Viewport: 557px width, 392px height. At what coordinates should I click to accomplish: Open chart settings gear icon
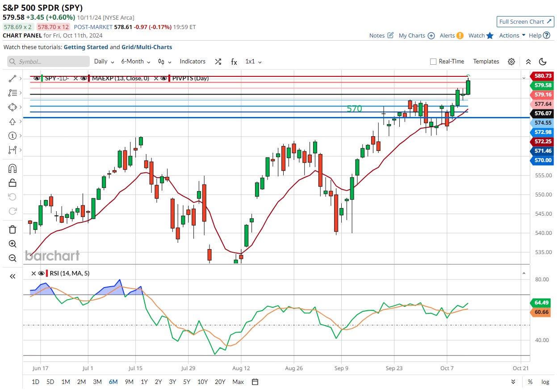coord(511,62)
